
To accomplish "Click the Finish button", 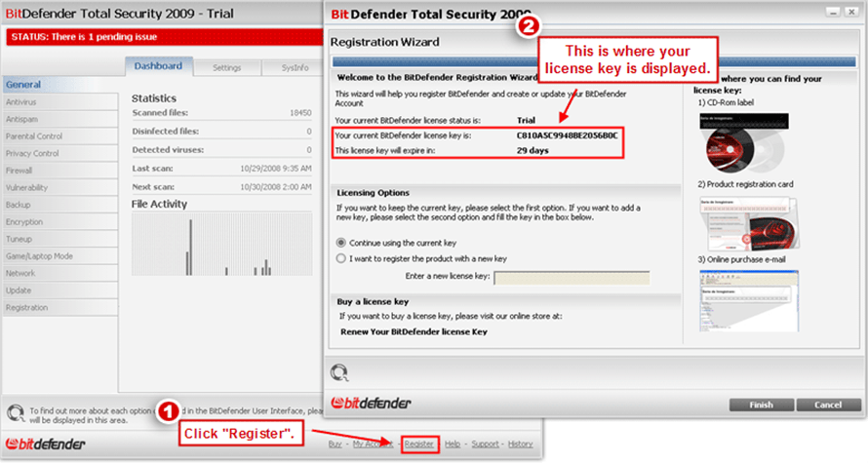I will [761, 405].
